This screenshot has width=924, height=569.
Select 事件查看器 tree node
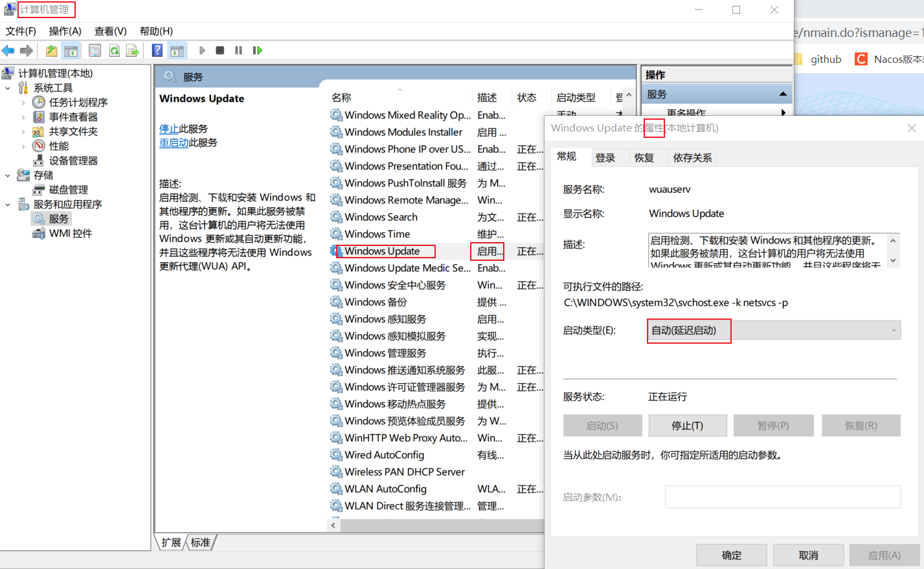73,117
